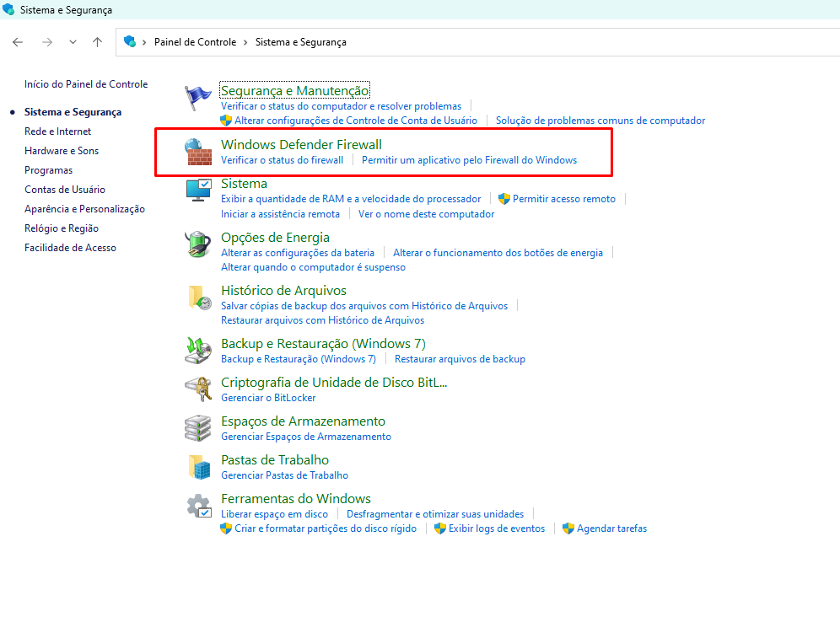Click the back arrow navigation button
The height and width of the screenshot is (633, 840).
[18, 42]
